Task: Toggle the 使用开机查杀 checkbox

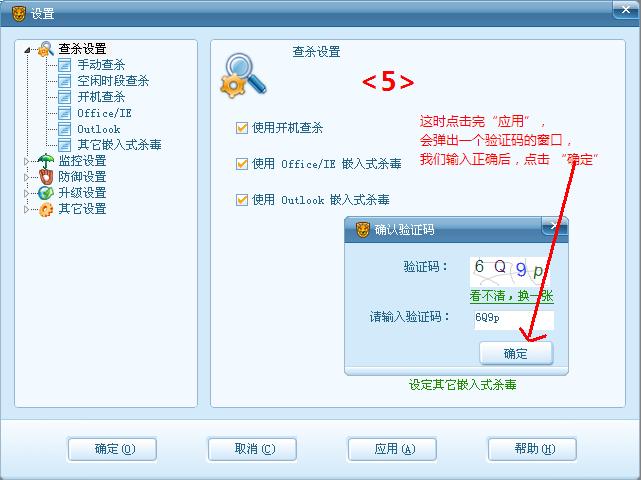Action: [242, 128]
